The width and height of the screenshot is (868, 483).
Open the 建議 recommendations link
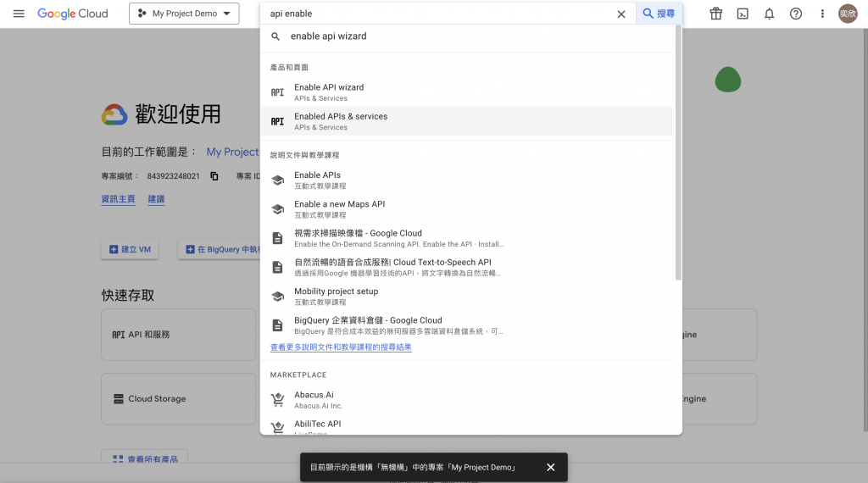click(156, 198)
